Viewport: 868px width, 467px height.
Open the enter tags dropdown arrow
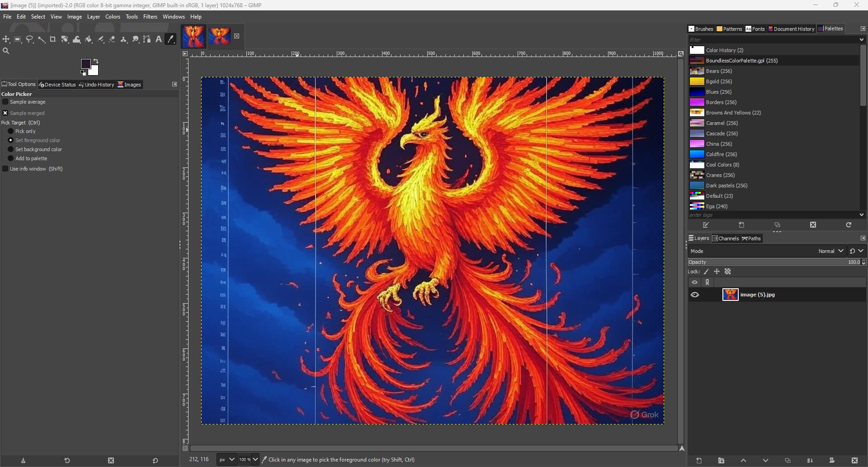862,215
